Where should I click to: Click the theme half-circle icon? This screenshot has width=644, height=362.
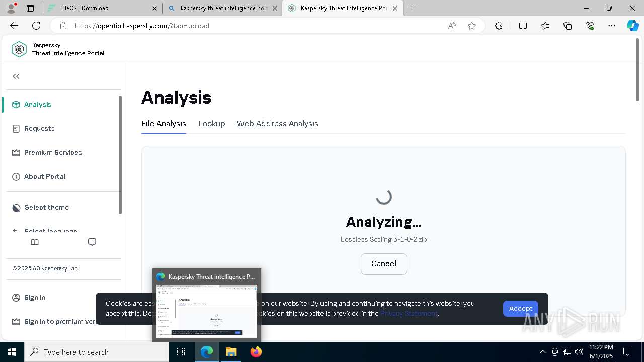[x=16, y=208]
